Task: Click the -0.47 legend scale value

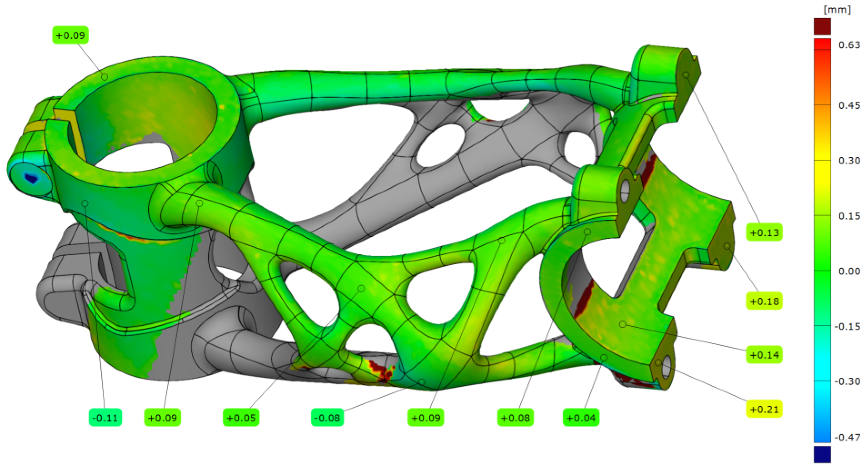Action: point(848,437)
